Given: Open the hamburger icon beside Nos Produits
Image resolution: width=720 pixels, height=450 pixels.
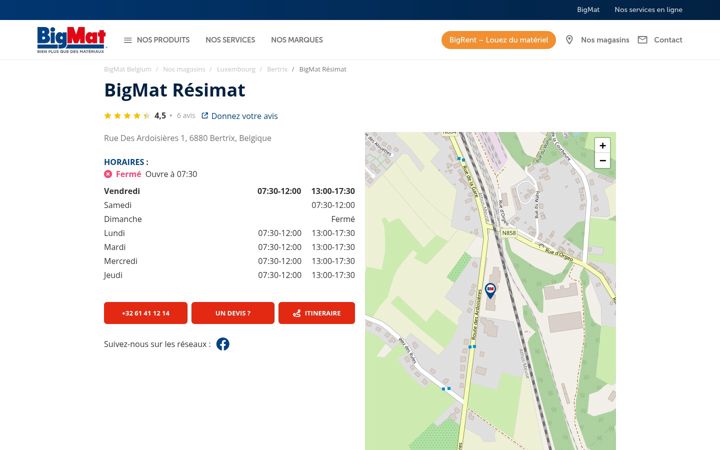Looking at the screenshot, I should (x=128, y=40).
